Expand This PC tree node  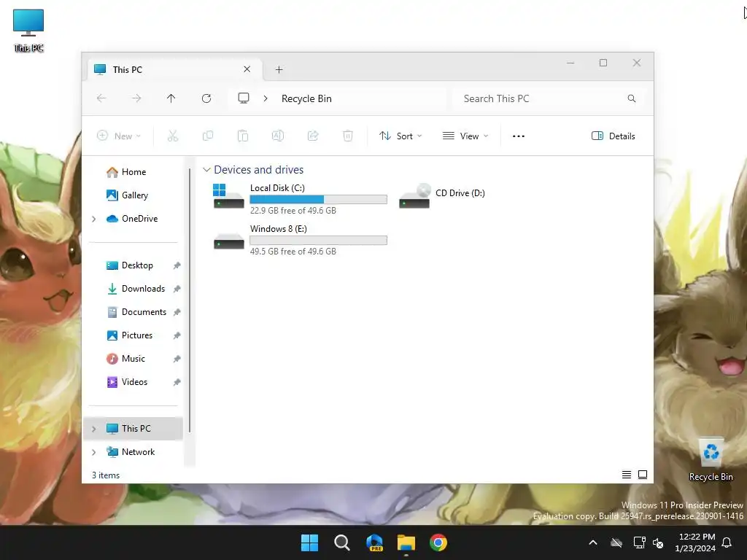click(94, 429)
